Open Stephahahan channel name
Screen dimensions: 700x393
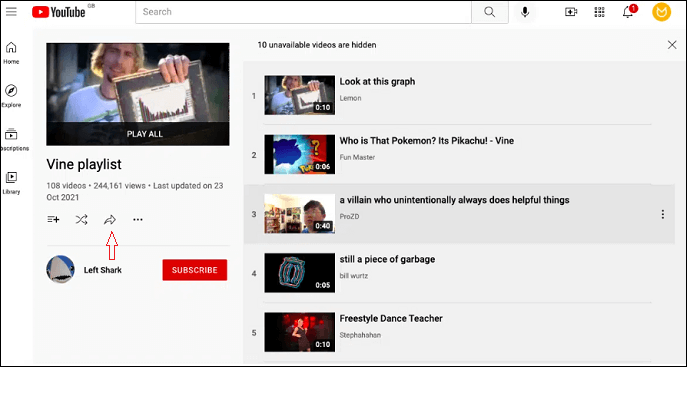pos(360,335)
